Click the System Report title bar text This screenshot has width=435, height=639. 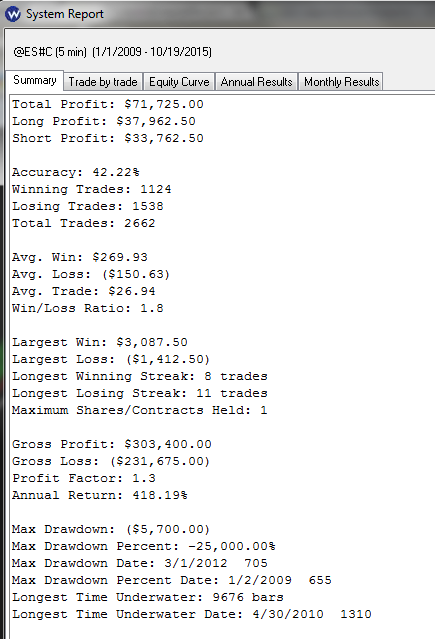(65, 14)
